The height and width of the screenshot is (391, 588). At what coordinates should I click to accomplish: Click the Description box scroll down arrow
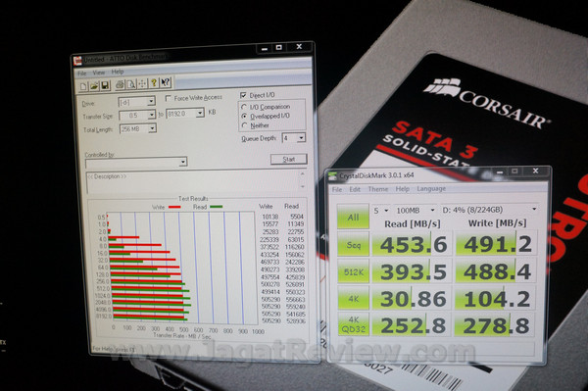tap(302, 186)
